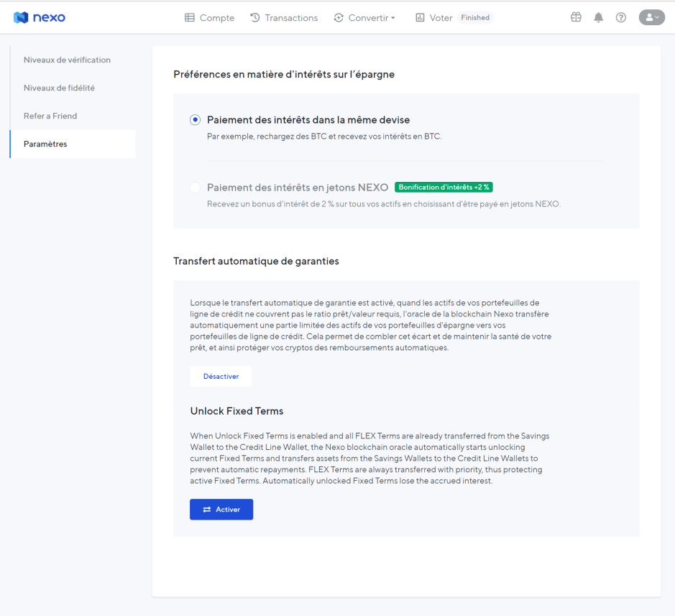675x616 pixels.
Task: Click the Désactiver button
Action: 221,376
